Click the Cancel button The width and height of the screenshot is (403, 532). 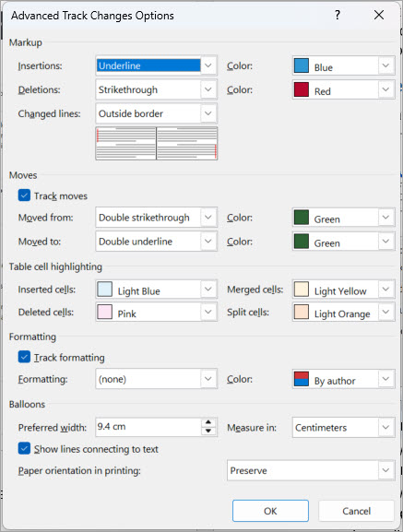click(356, 511)
